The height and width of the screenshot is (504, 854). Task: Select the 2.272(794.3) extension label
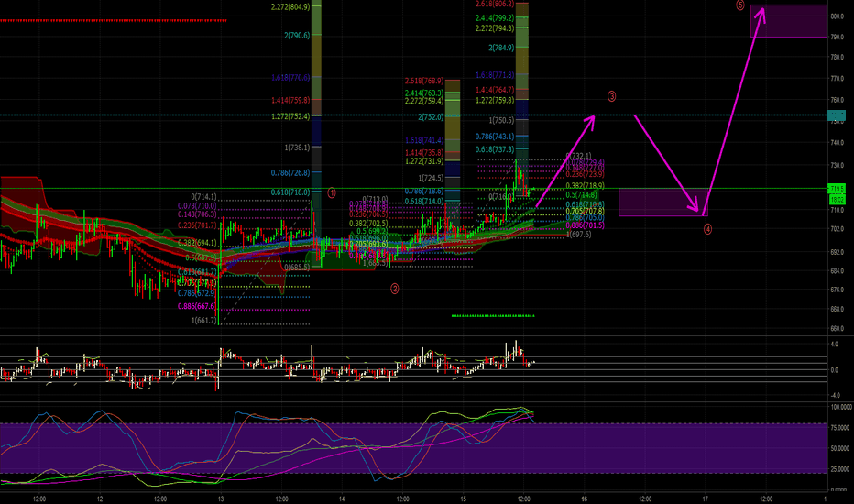pos(495,28)
